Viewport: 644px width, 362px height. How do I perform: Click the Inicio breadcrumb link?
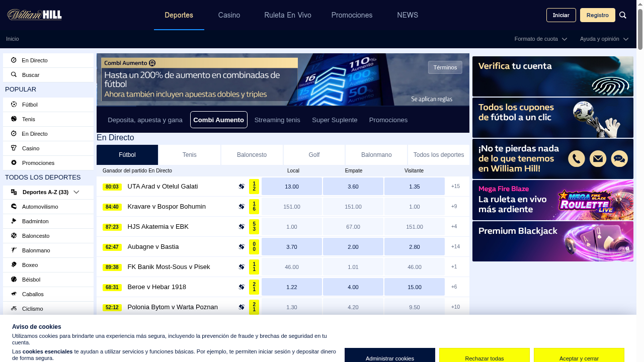tap(13, 39)
